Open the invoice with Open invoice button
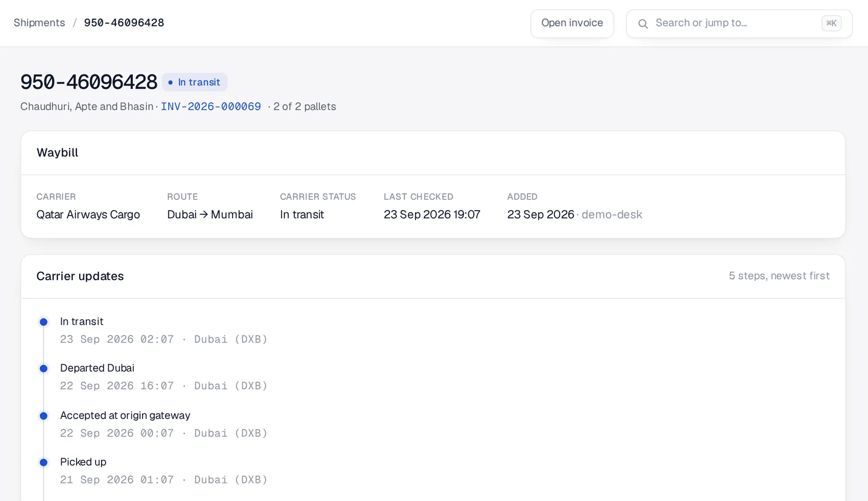The height and width of the screenshot is (501, 868). 572,23
